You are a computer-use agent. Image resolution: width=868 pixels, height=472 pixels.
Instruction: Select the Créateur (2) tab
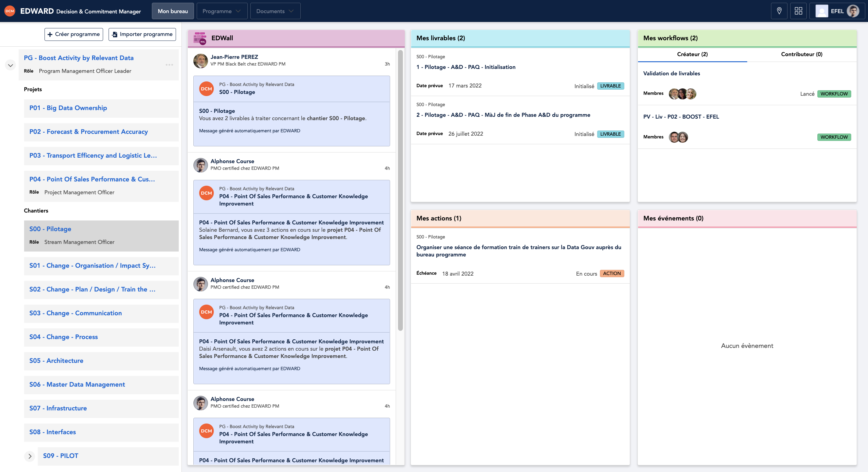tap(692, 54)
